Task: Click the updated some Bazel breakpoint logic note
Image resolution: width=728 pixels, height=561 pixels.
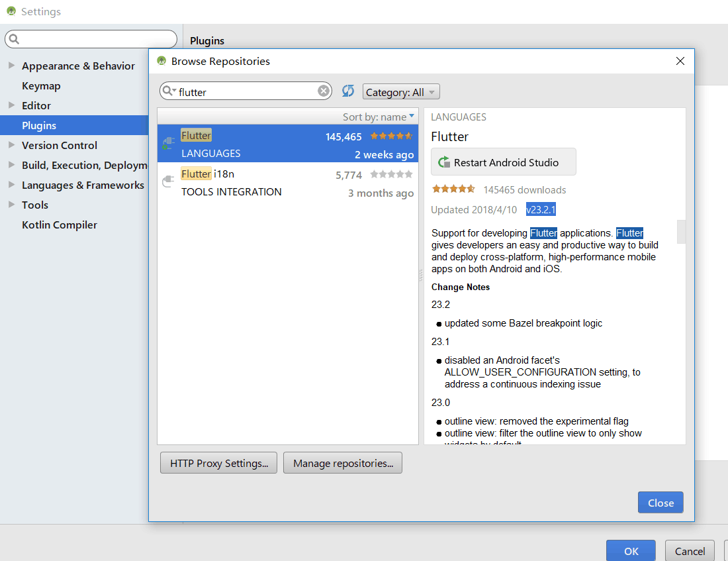Action: [523, 323]
